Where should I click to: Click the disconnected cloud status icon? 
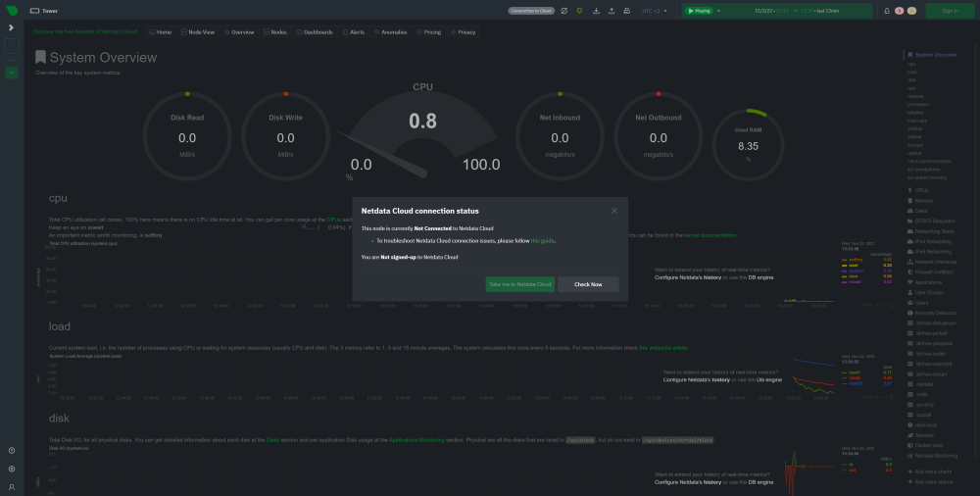[563, 11]
